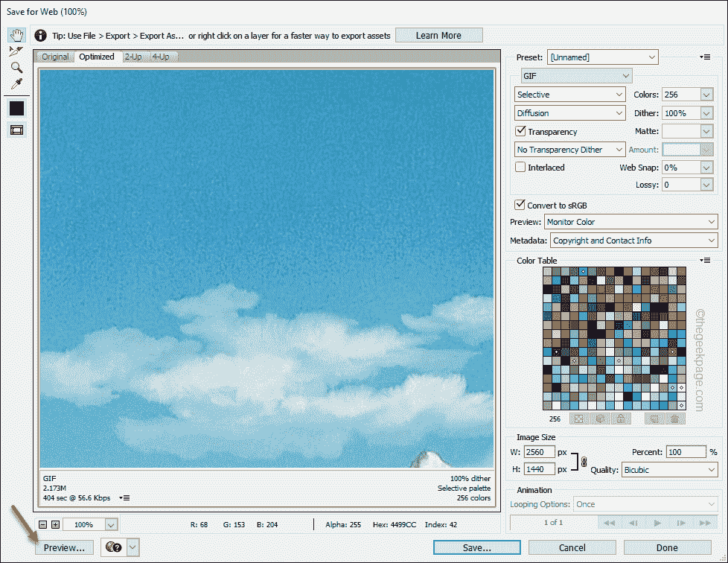728x563 pixels.
Task: Select the Eyedropper tool
Action: pos(16,83)
